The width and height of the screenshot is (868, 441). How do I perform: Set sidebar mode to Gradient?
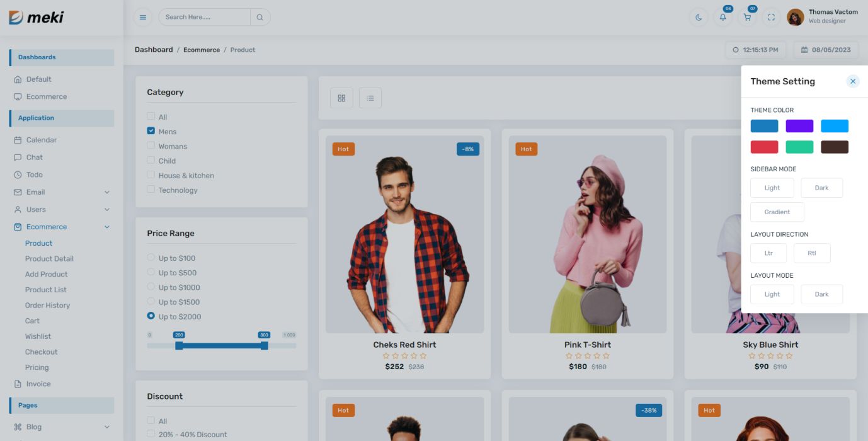click(x=777, y=212)
